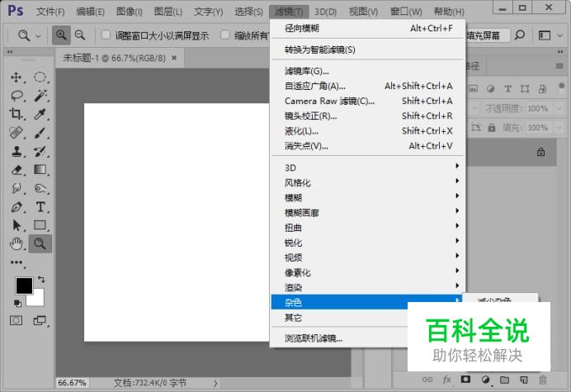This screenshot has height=392, width=571.
Task: Select the Dodge tool
Action: 40,188
